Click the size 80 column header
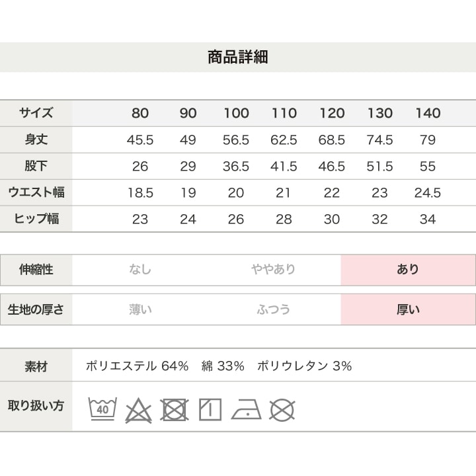Image resolution: width=476 pixels, height=476 pixels. point(140,113)
